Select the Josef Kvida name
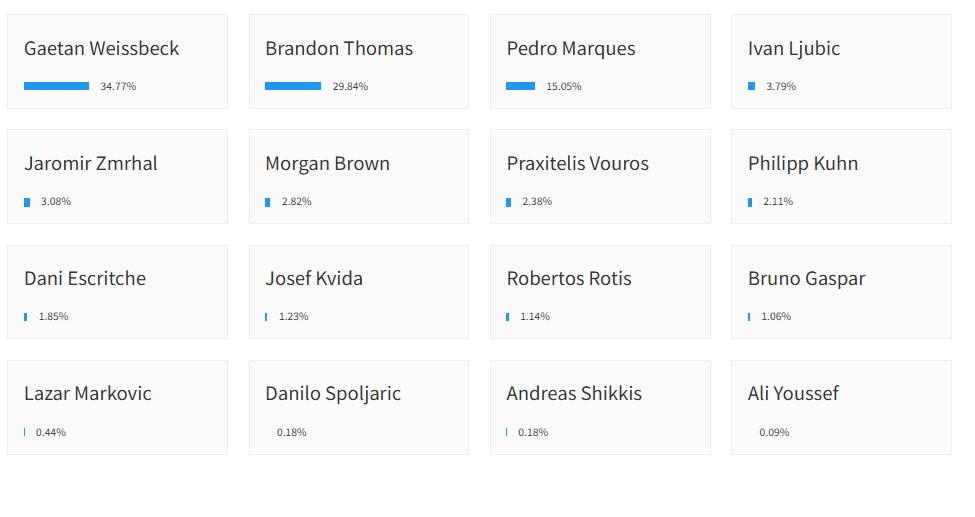Screen dimensions: 975x517 pyautogui.click(x=314, y=278)
